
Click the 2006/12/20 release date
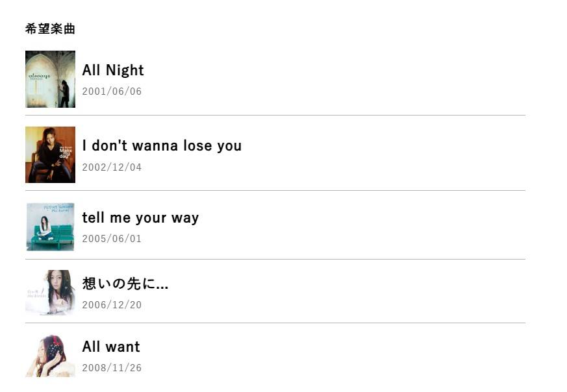tap(112, 305)
